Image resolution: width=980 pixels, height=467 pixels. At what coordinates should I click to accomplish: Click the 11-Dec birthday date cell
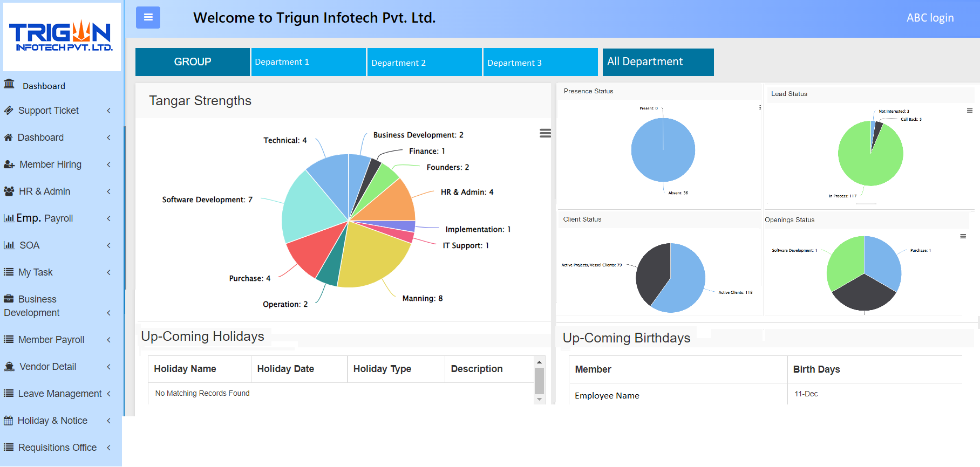tap(806, 394)
